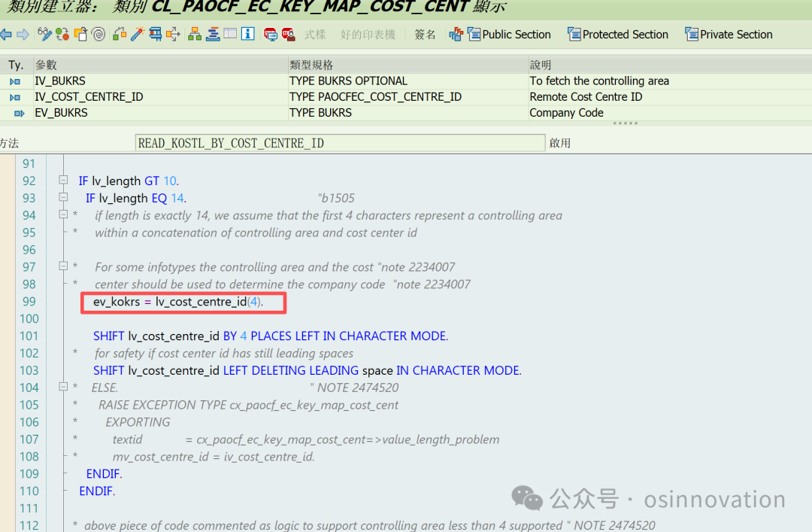Click the ev_kokrs assignment on line 99
The image size is (812, 532).
178,302
